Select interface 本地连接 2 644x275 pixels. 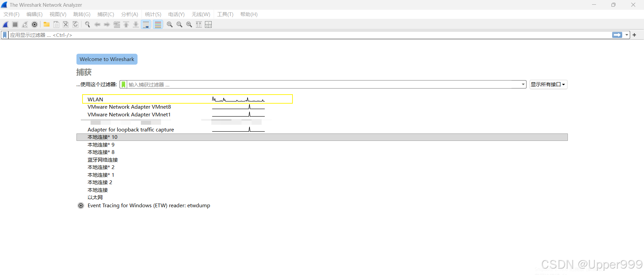(x=100, y=182)
